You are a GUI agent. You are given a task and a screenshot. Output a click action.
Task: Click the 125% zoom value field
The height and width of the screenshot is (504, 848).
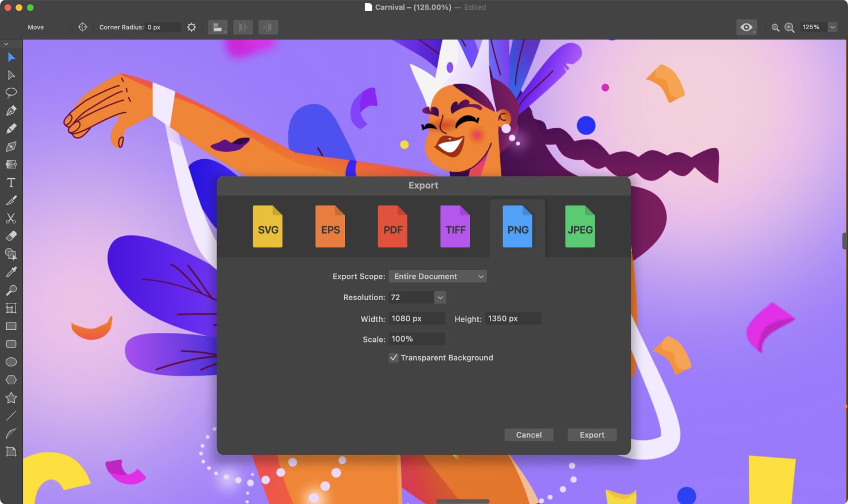pos(812,27)
